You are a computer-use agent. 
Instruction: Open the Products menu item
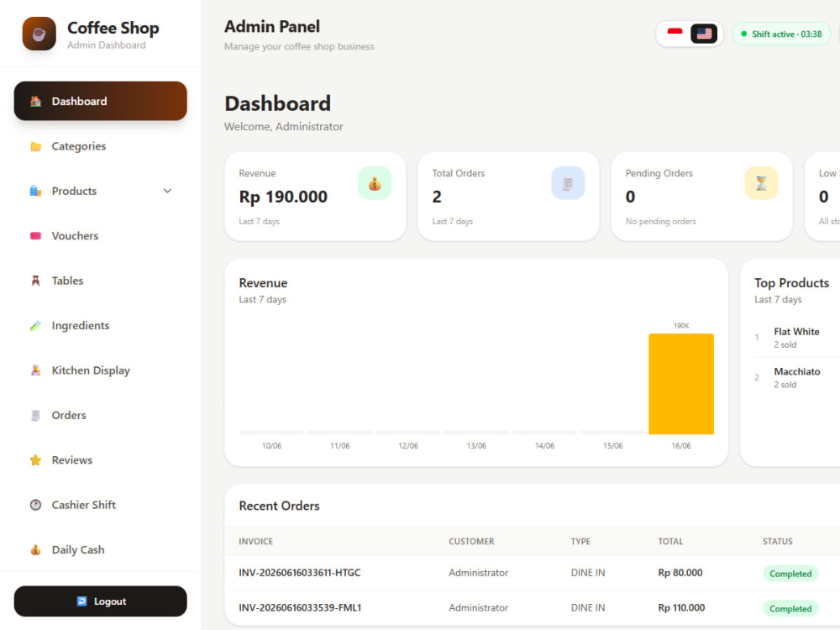point(100,191)
